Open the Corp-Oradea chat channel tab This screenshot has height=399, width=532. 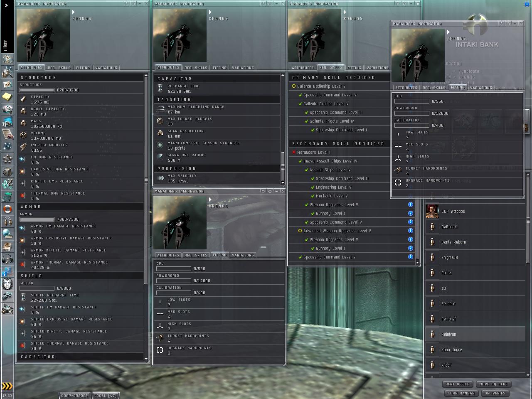point(74,396)
